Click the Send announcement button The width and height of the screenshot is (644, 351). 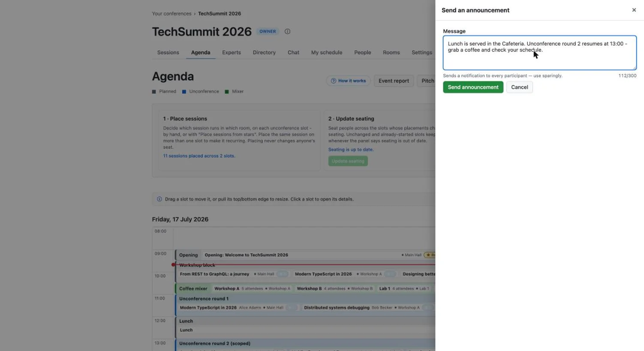pyautogui.click(x=473, y=87)
